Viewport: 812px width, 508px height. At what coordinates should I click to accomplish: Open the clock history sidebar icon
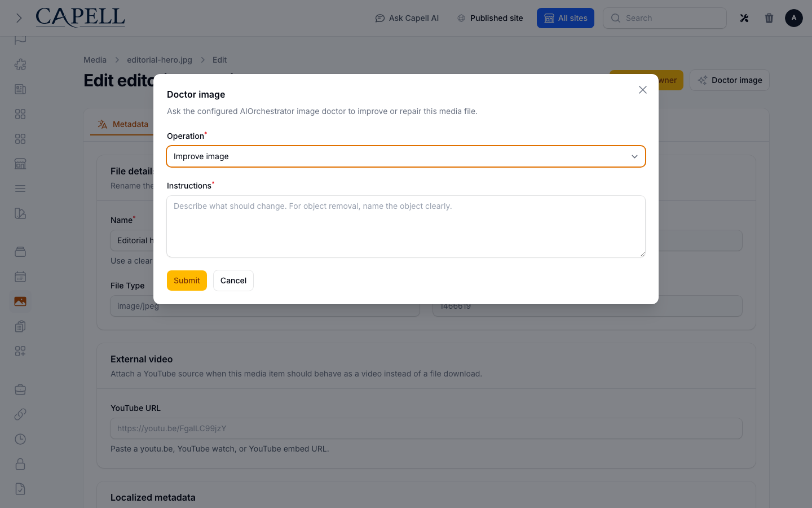[x=20, y=439]
